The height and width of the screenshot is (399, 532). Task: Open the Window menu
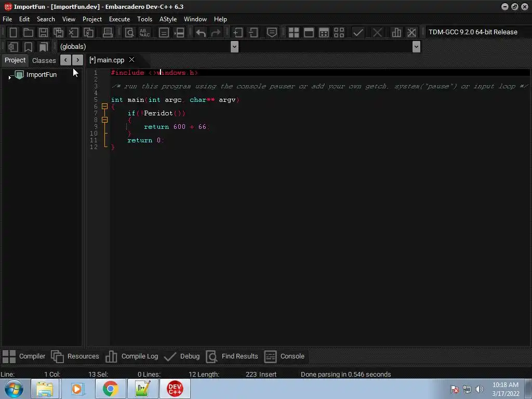tap(195, 19)
